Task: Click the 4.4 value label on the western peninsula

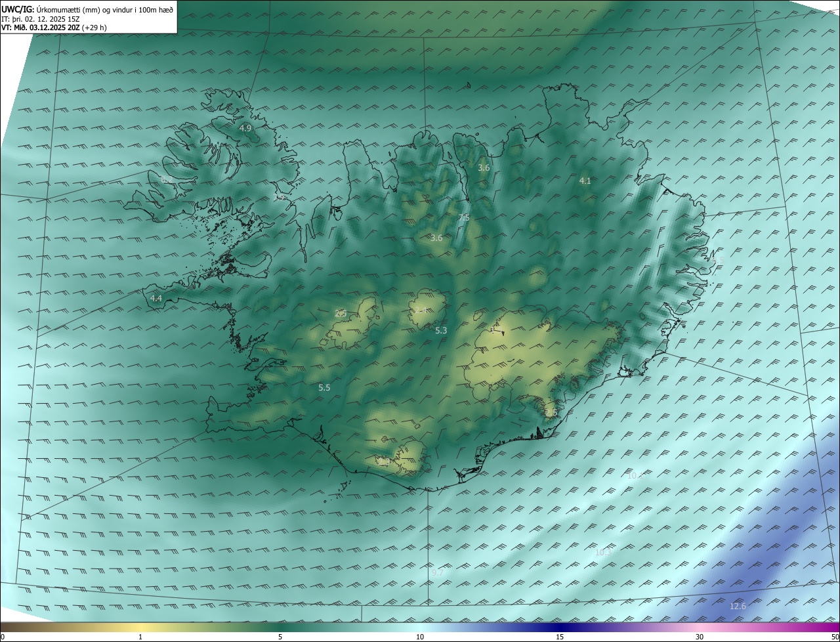Action: pyautogui.click(x=156, y=298)
